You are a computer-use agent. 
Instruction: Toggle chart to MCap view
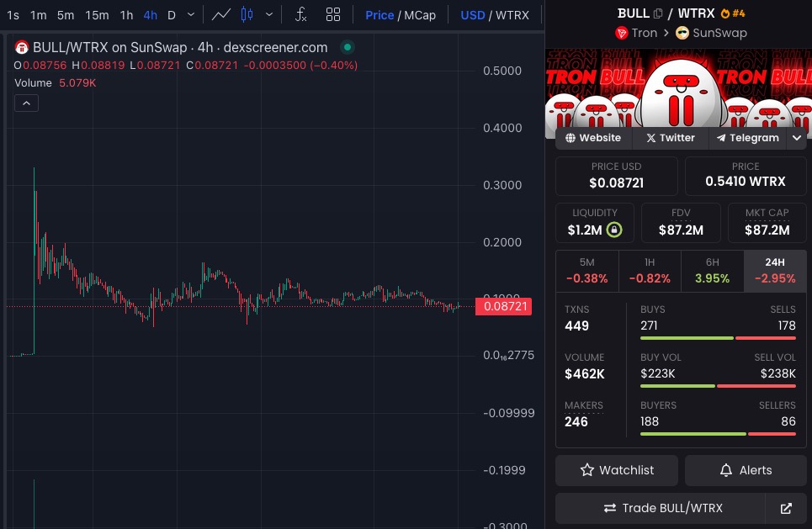[420, 15]
